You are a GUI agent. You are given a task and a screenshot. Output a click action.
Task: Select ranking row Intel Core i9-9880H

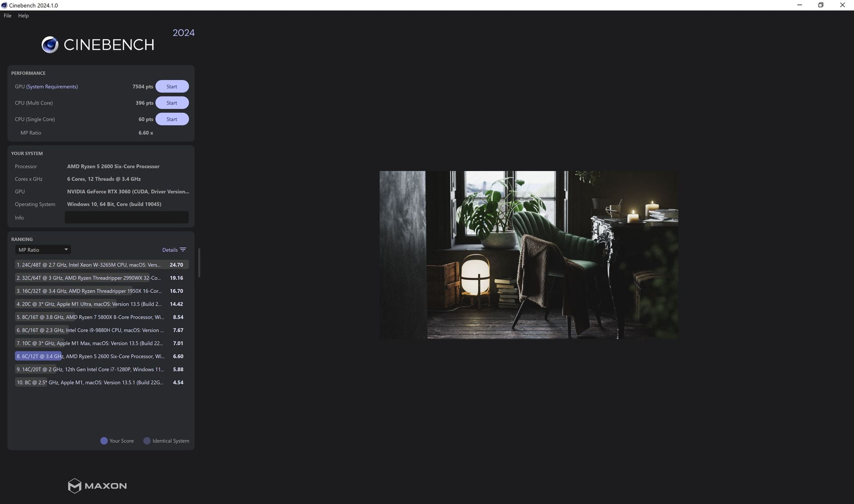pos(102,330)
